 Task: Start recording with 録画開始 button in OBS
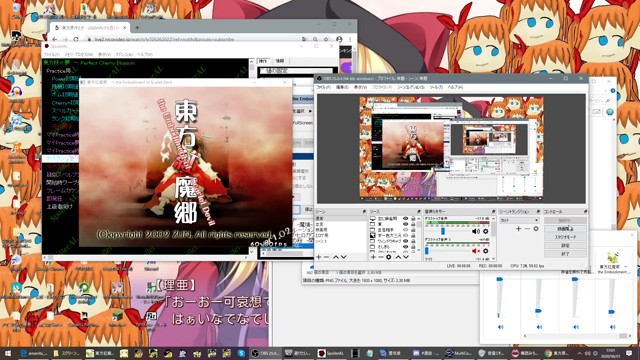(x=565, y=229)
